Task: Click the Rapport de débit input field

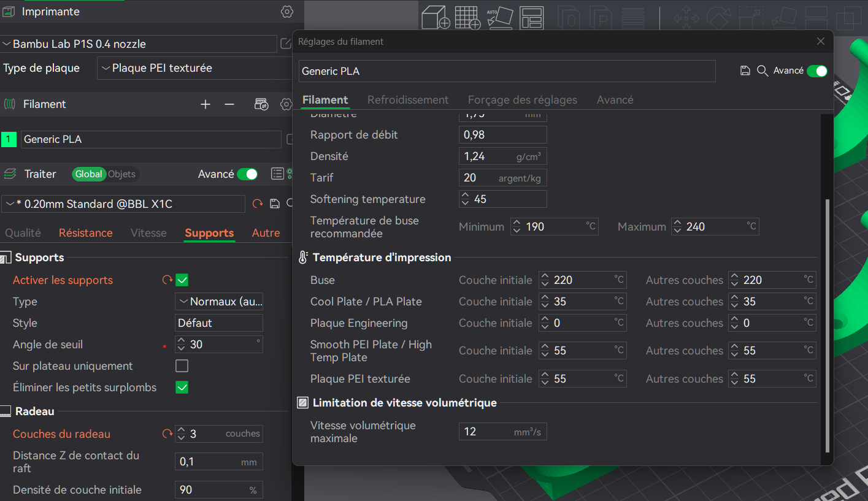Action: 503,135
